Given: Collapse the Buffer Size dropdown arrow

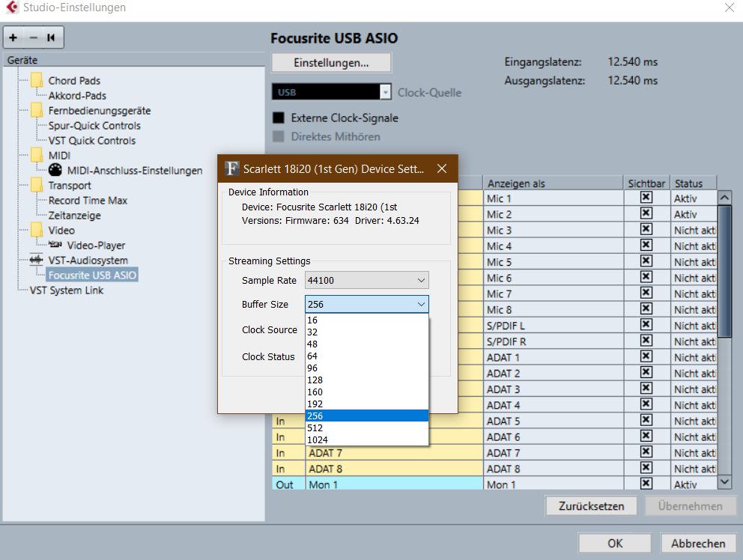Looking at the screenshot, I should [421, 304].
